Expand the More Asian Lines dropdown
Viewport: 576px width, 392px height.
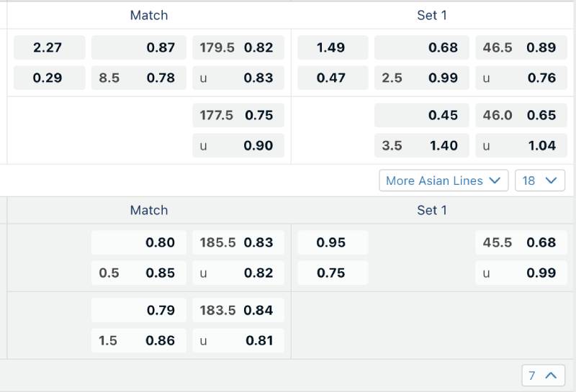pos(444,181)
